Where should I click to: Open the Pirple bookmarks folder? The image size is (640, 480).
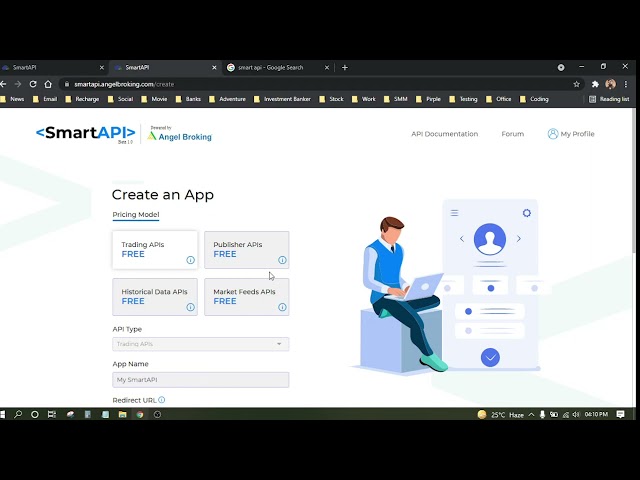429,99
